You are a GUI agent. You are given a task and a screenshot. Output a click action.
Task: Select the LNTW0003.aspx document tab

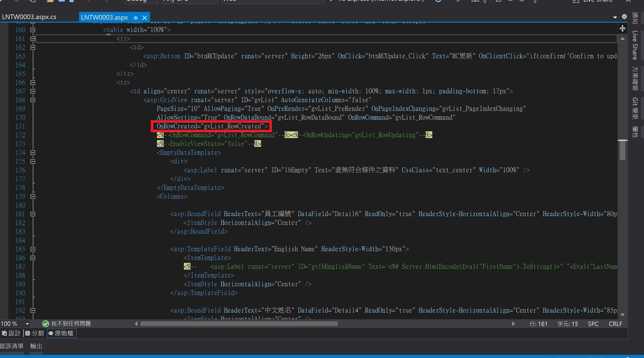tap(105, 17)
